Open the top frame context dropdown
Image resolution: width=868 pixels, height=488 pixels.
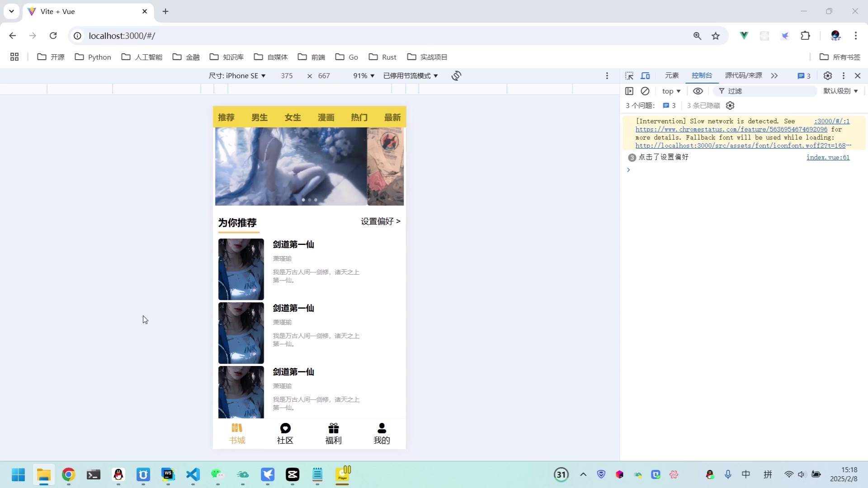671,91
